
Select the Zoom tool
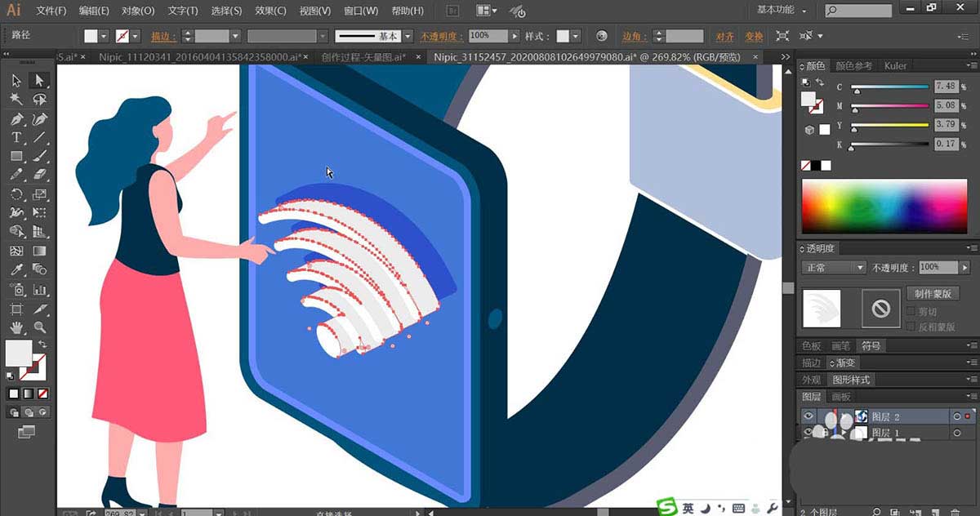click(x=39, y=327)
